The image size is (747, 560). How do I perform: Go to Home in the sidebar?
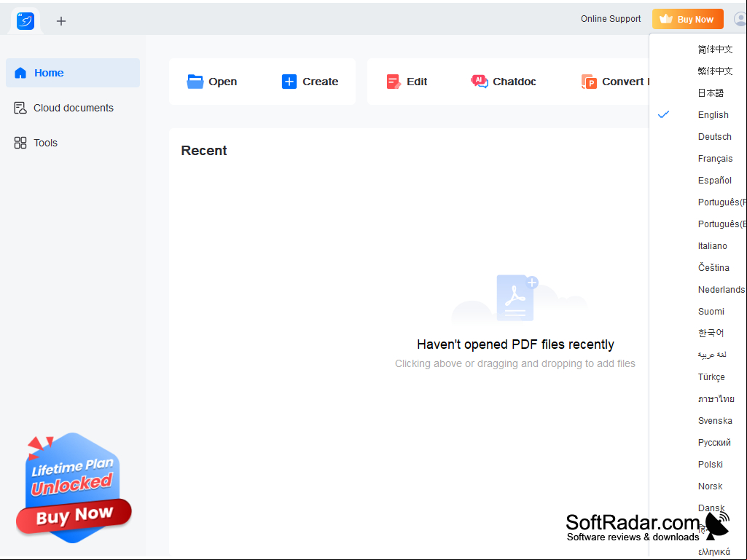[73, 73]
